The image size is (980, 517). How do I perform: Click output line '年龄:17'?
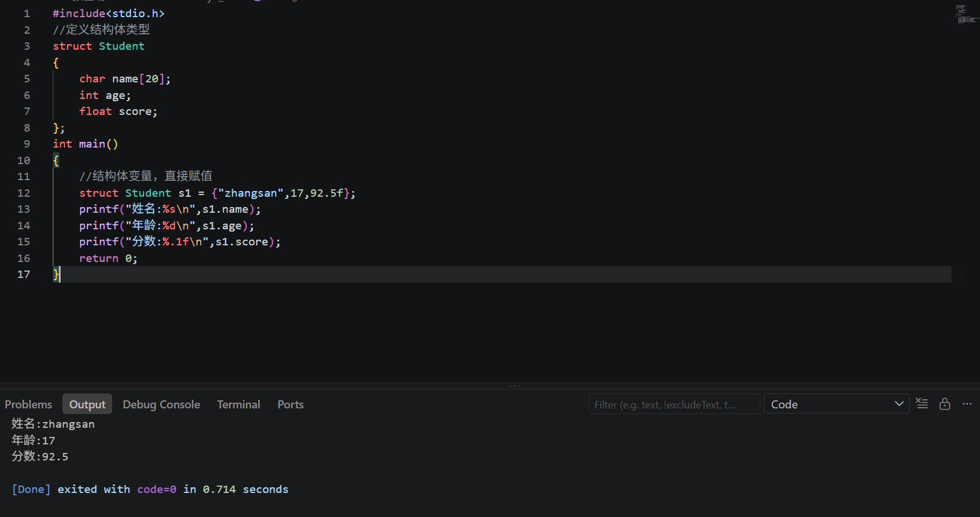click(x=33, y=440)
